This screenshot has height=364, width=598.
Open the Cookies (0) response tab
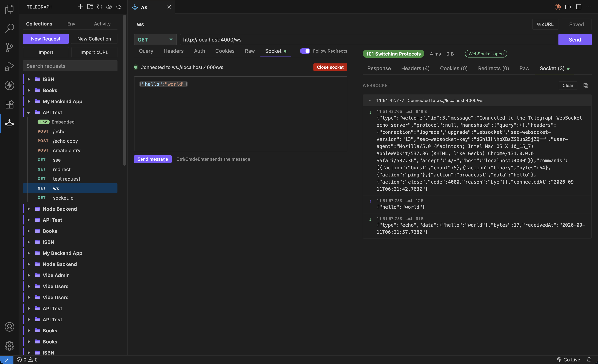click(x=454, y=68)
